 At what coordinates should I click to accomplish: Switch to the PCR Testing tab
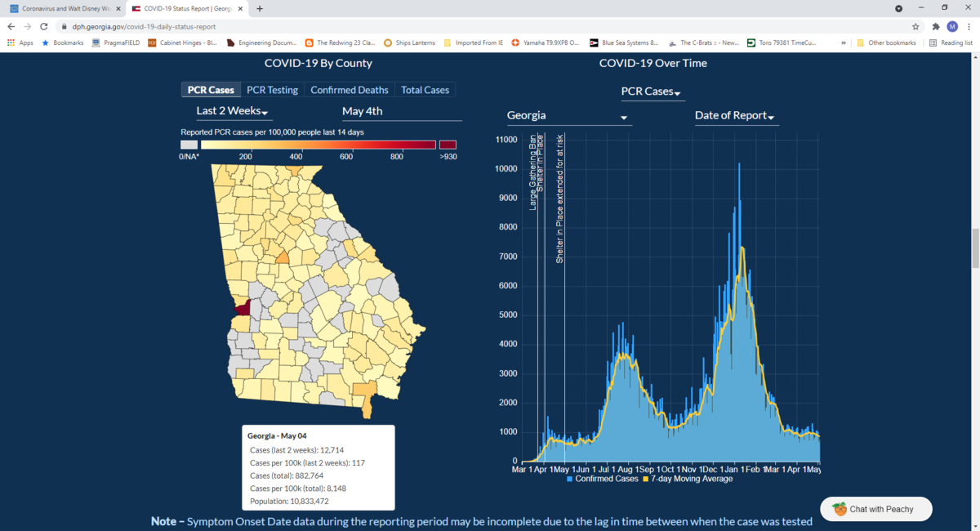coord(272,90)
